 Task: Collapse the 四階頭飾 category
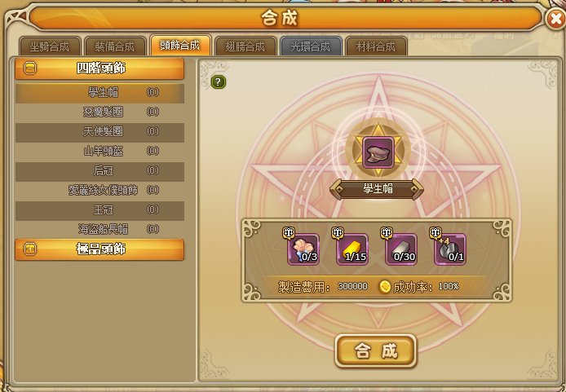(x=30, y=68)
